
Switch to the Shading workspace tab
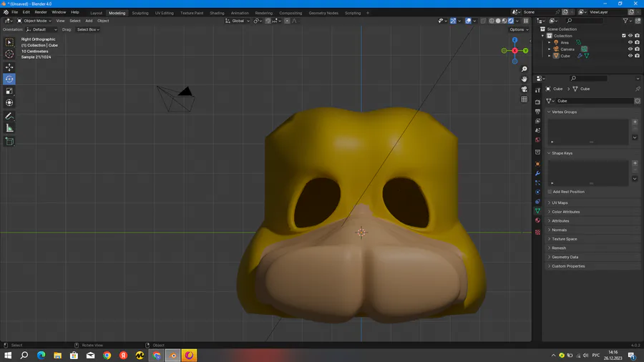(x=217, y=13)
